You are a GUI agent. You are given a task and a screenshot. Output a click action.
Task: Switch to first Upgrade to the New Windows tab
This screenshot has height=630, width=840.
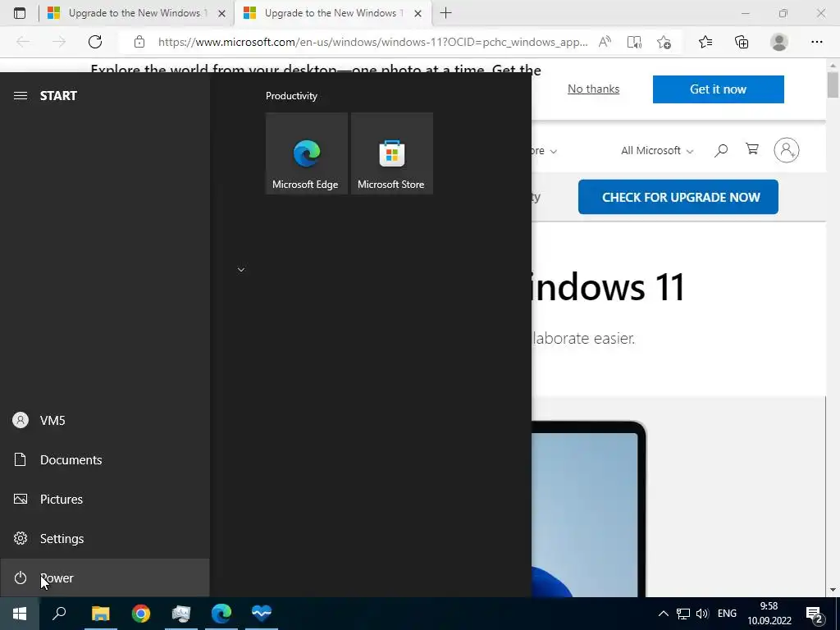135,13
